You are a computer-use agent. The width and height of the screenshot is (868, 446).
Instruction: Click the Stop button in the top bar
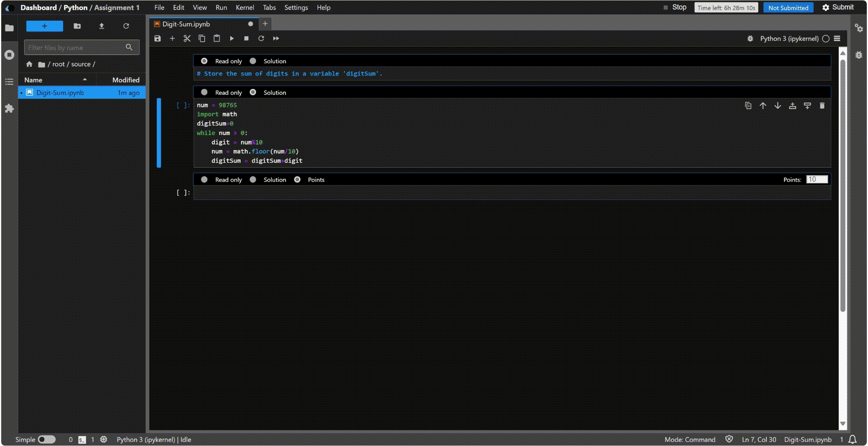[675, 7]
